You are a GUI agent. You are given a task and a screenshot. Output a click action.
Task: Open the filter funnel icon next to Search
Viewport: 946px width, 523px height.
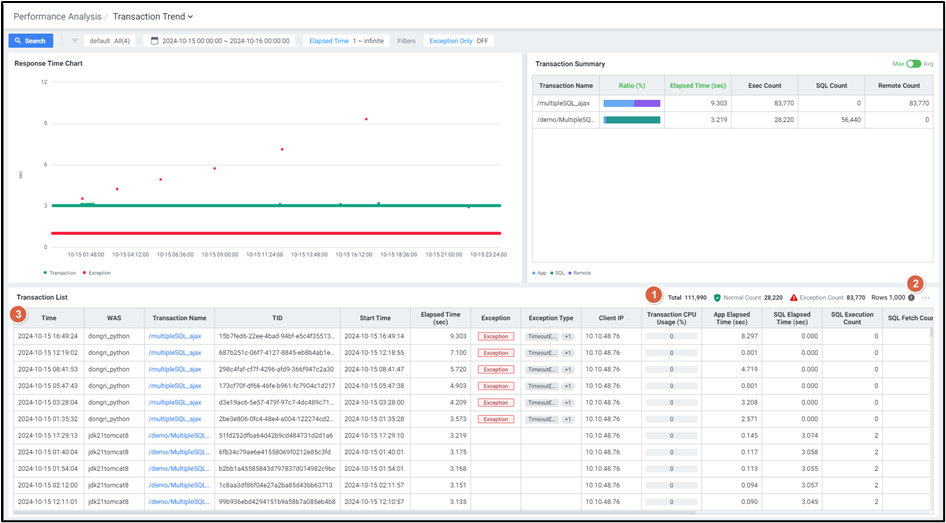click(x=75, y=41)
